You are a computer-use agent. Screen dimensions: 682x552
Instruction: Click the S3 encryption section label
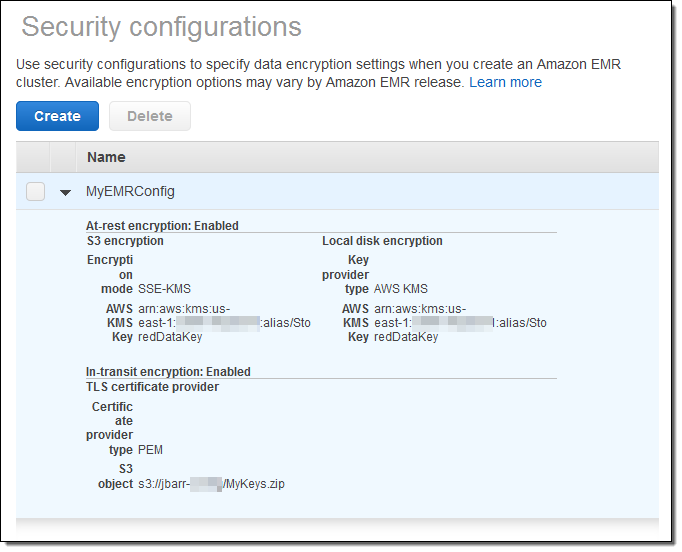(125, 241)
